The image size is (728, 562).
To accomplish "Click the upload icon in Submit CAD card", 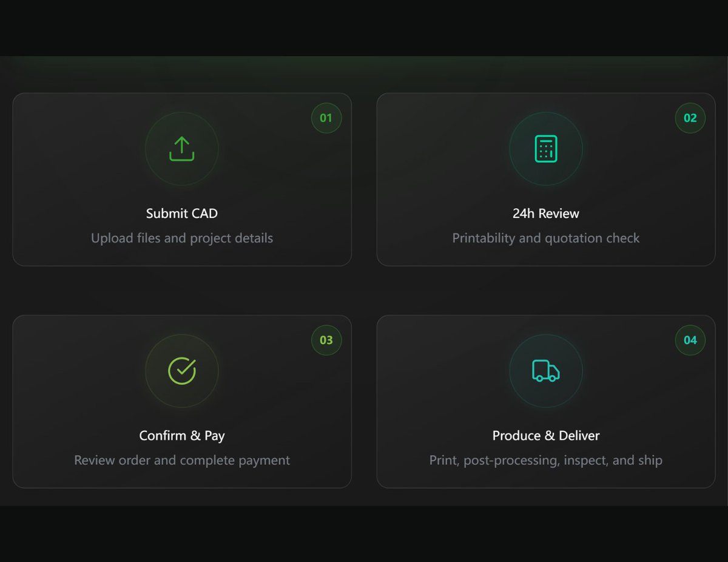I will pos(182,149).
